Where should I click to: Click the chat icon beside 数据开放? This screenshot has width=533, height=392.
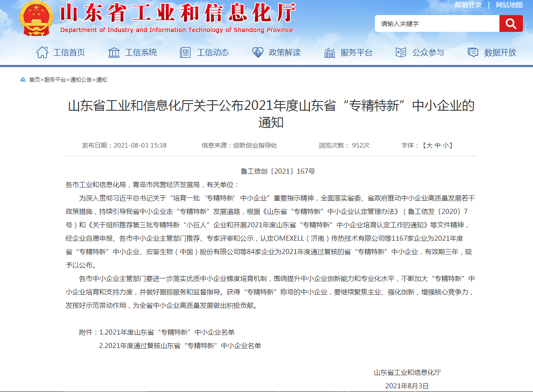pos(473,52)
